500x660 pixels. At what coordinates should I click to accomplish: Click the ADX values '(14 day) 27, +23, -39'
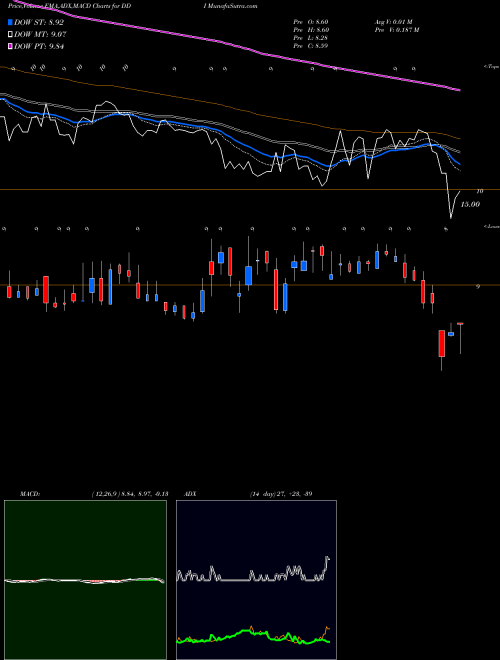click(281, 494)
